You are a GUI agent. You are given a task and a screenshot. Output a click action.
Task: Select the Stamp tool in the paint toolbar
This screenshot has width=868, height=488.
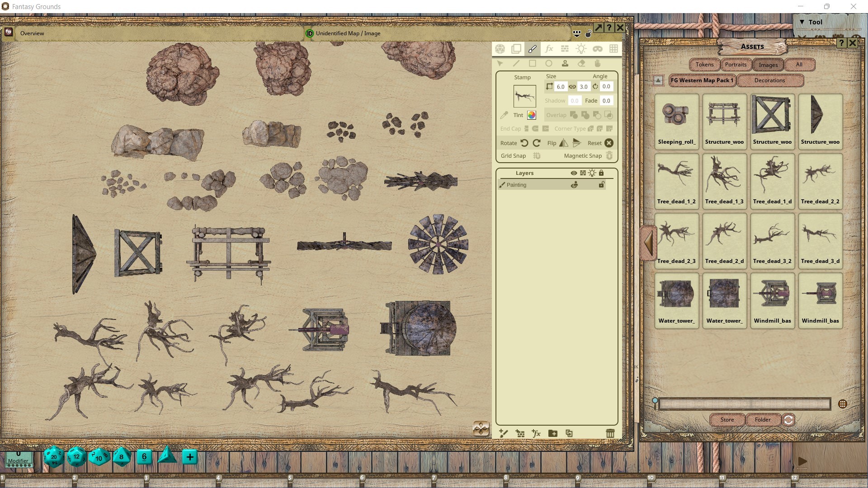(x=566, y=64)
